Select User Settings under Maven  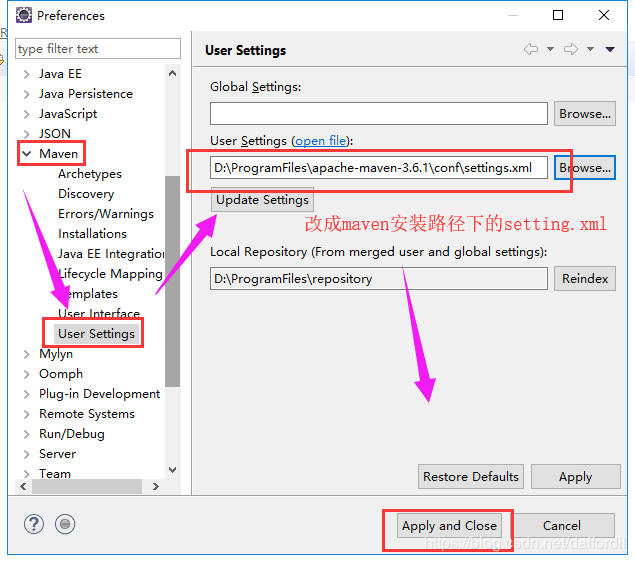coord(96,334)
